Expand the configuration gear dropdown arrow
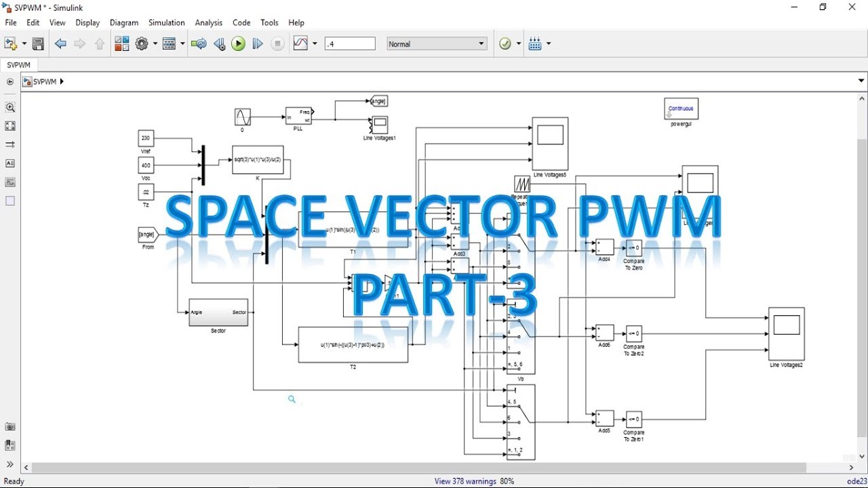868x488 pixels. (155, 44)
